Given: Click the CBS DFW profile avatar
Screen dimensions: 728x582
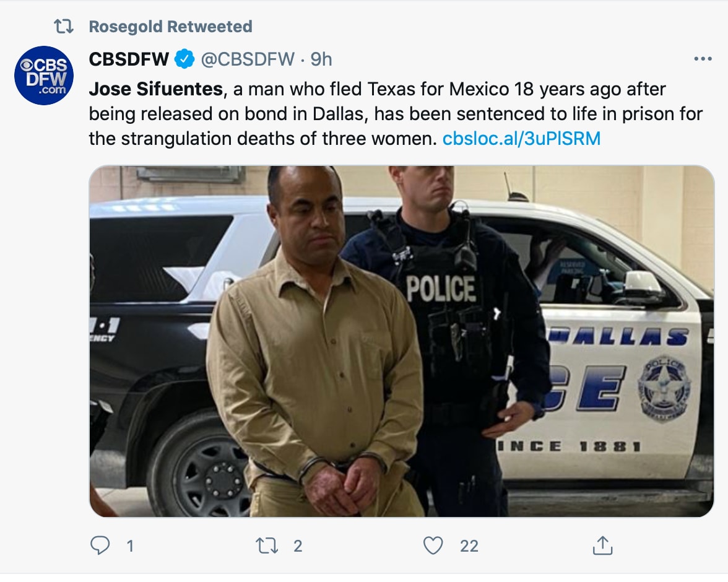Looking at the screenshot, I should (x=44, y=76).
